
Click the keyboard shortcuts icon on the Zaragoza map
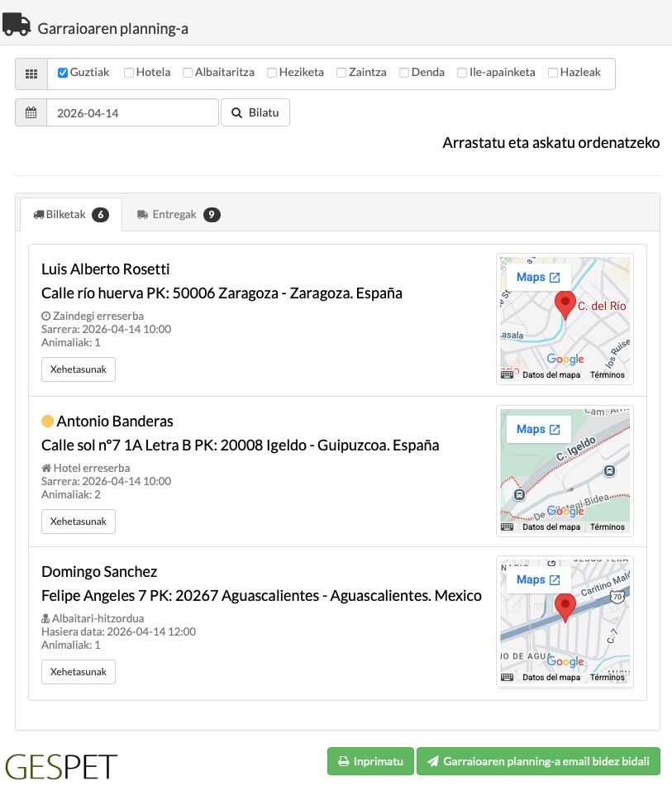pyautogui.click(x=508, y=374)
